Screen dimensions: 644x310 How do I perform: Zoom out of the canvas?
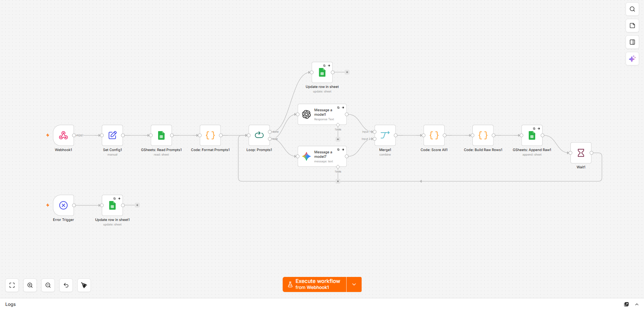[48, 285]
